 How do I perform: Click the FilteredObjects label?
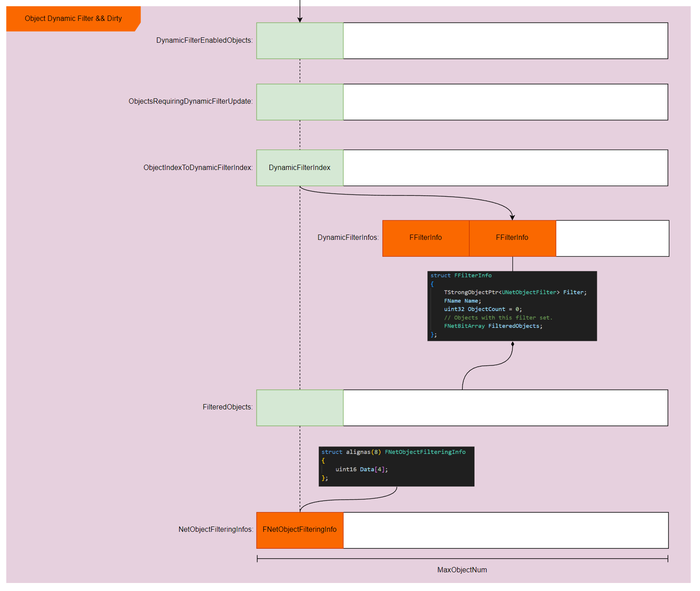pos(227,407)
